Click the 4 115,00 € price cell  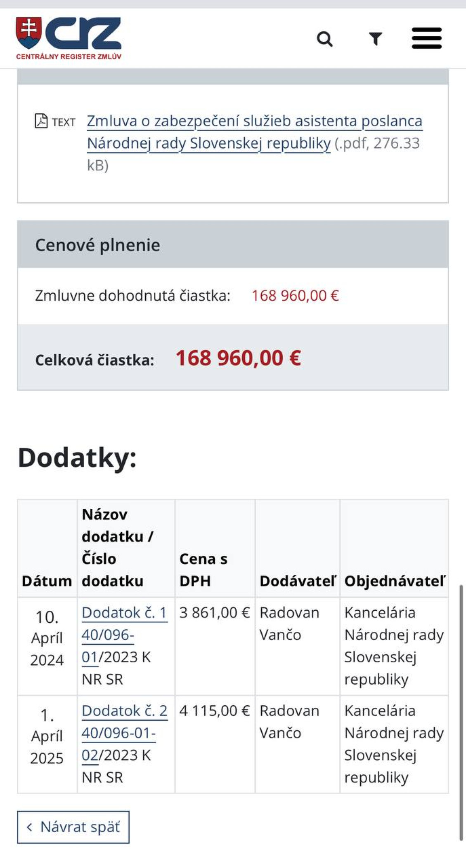tap(215, 711)
